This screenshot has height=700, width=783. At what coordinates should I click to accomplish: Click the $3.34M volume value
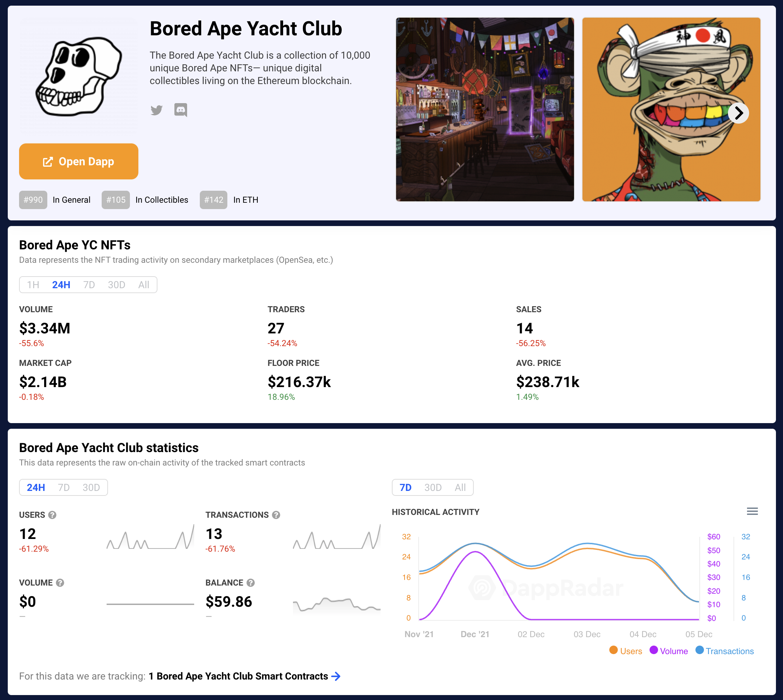(x=44, y=328)
